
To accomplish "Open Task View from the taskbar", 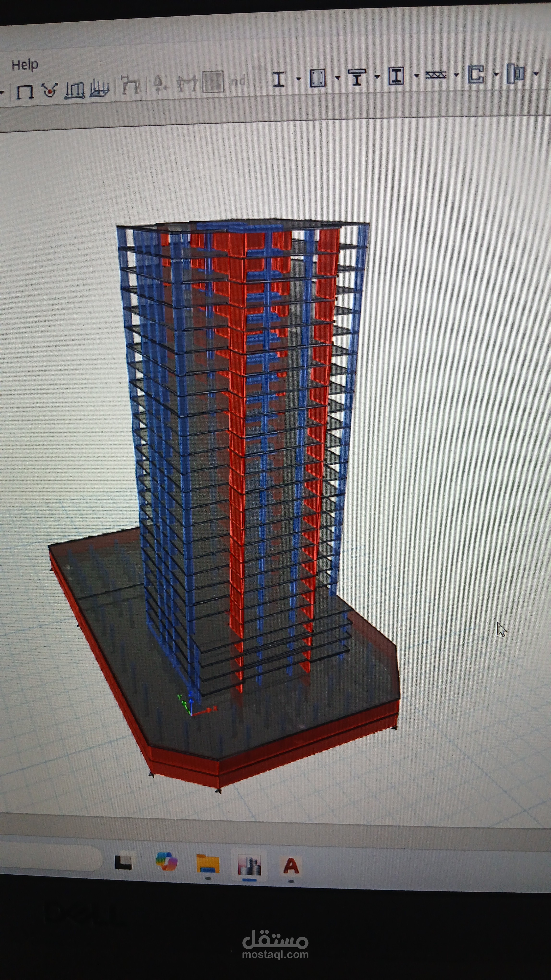I will coord(124,862).
